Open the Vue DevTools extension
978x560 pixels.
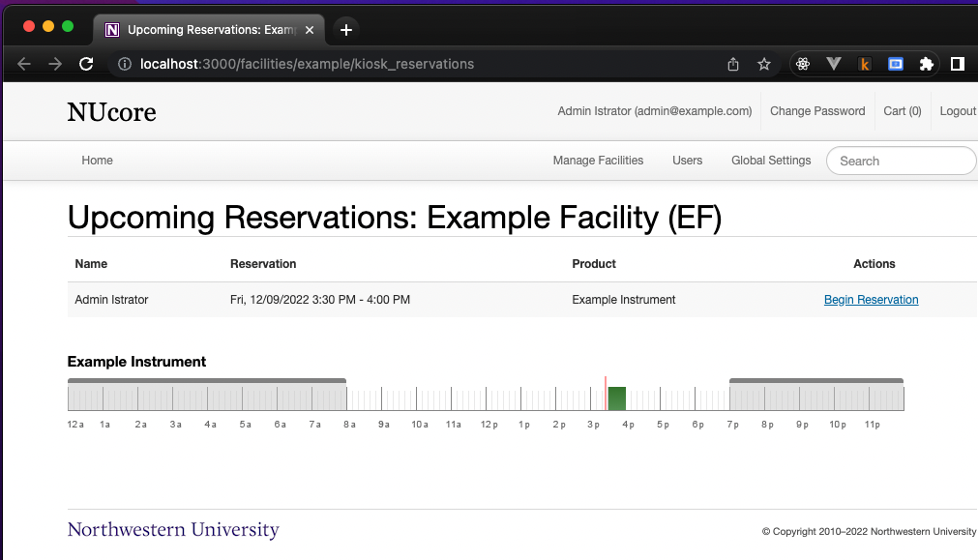833,64
